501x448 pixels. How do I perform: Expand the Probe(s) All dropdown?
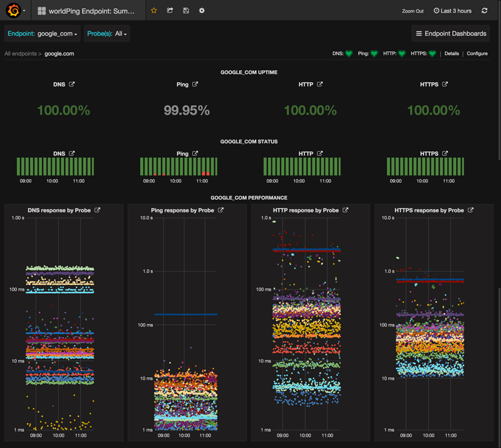[x=107, y=34]
